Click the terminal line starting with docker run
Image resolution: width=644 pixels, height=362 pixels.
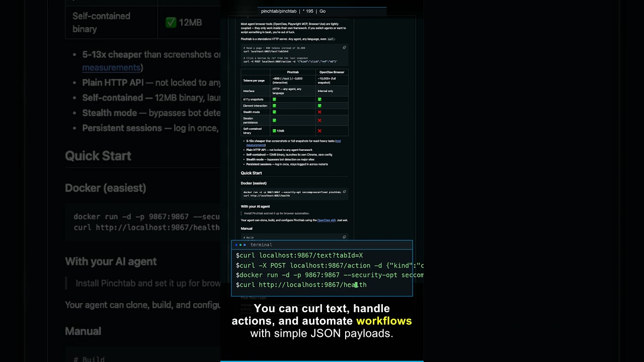[330, 275]
